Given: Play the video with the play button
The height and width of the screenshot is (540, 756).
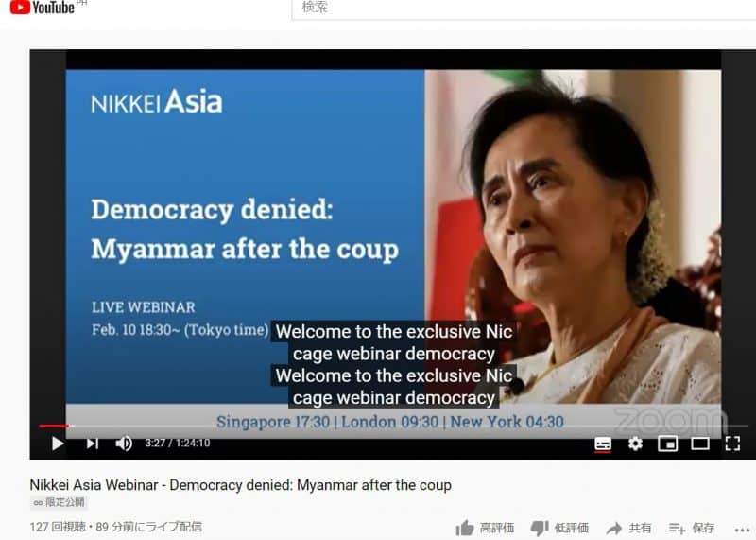Looking at the screenshot, I should (58, 443).
